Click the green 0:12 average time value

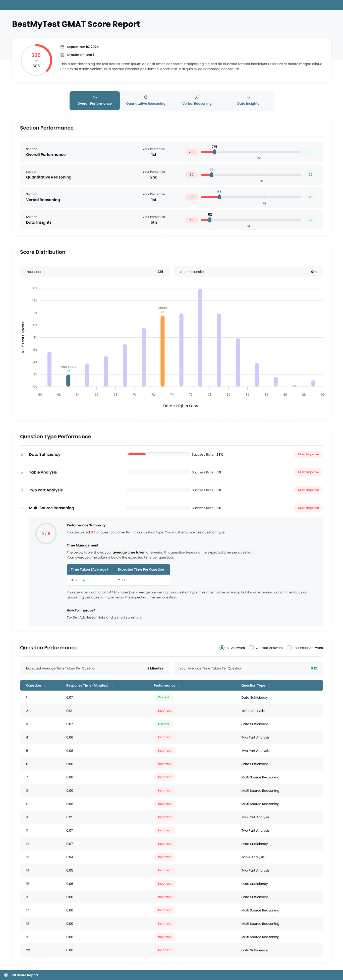click(314, 668)
